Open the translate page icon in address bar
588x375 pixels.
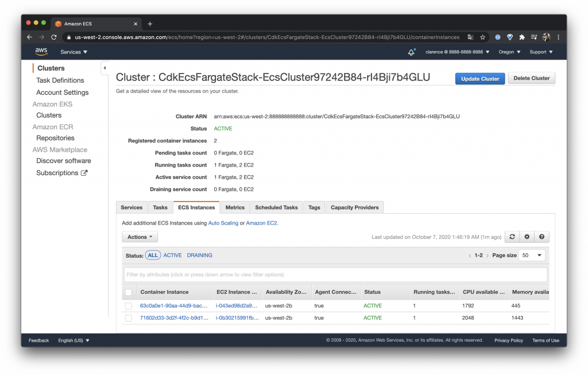(470, 37)
